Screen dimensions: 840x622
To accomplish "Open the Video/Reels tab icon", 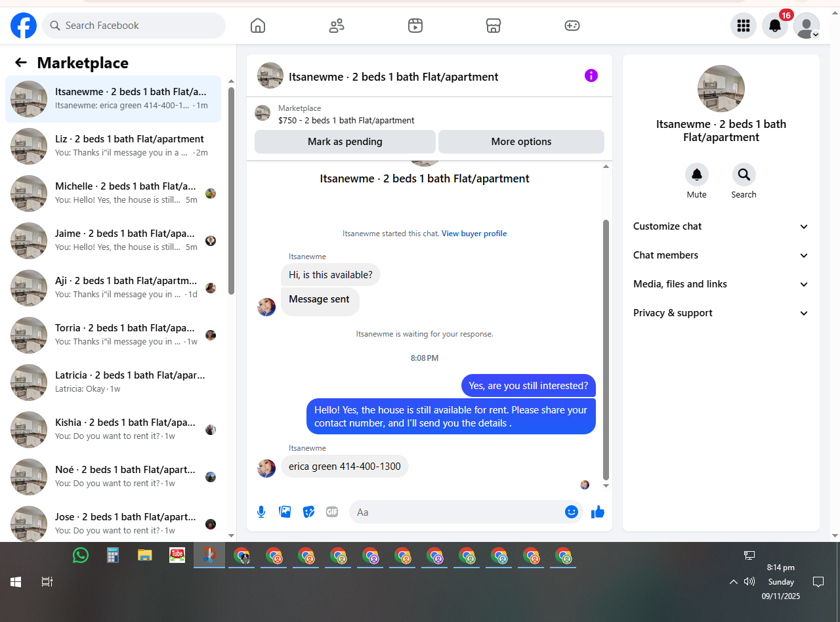I will coord(415,26).
